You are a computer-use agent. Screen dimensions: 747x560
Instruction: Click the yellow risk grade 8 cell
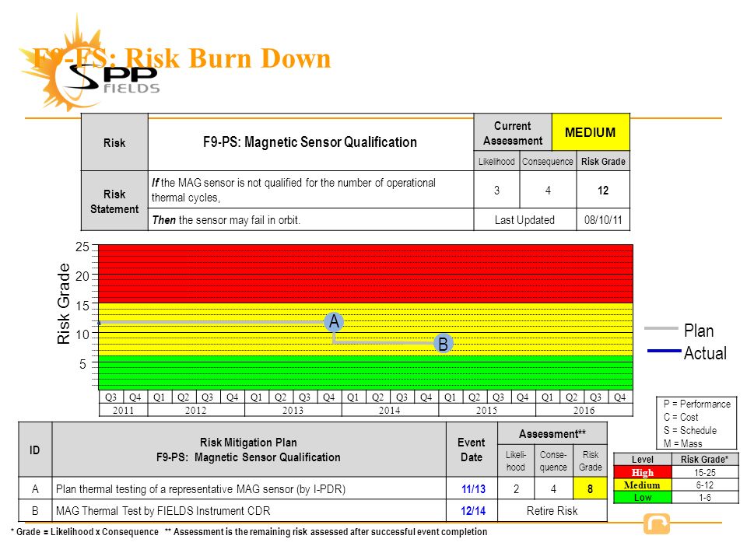591,489
